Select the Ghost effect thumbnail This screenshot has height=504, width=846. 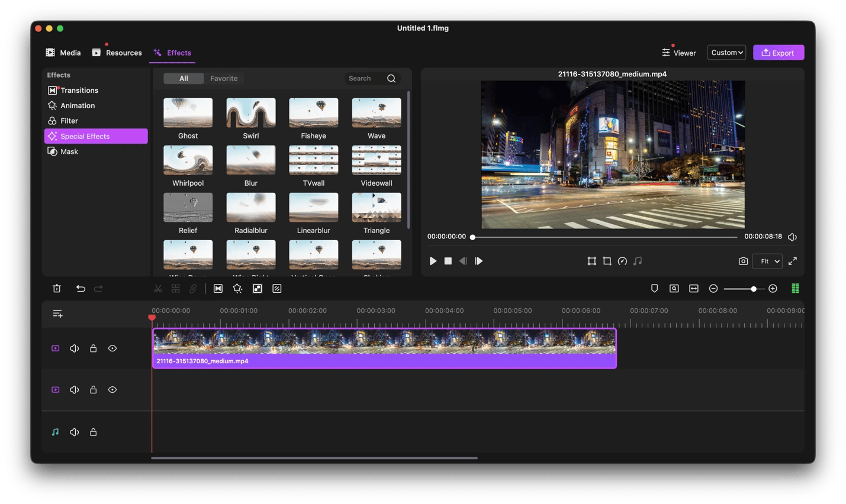[188, 113]
